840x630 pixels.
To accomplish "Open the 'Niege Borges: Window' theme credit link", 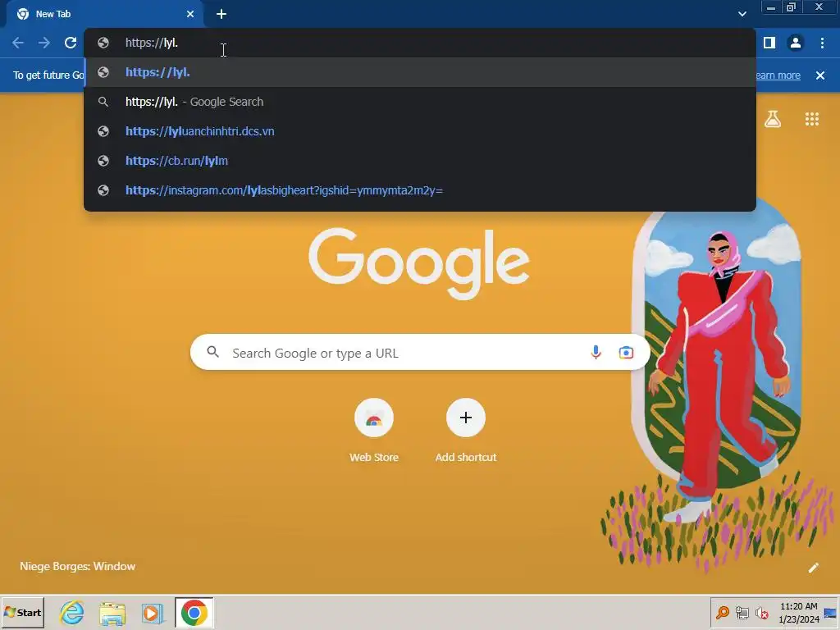I will point(78,566).
